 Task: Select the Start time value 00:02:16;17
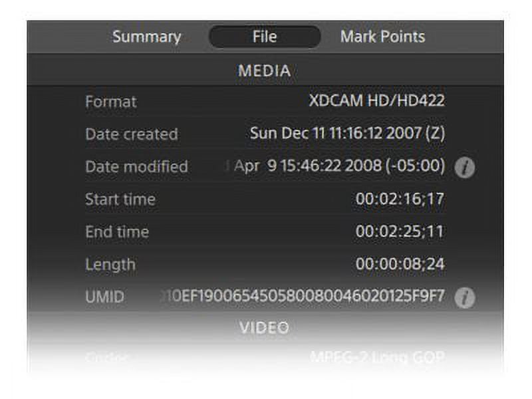tap(400, 199)
